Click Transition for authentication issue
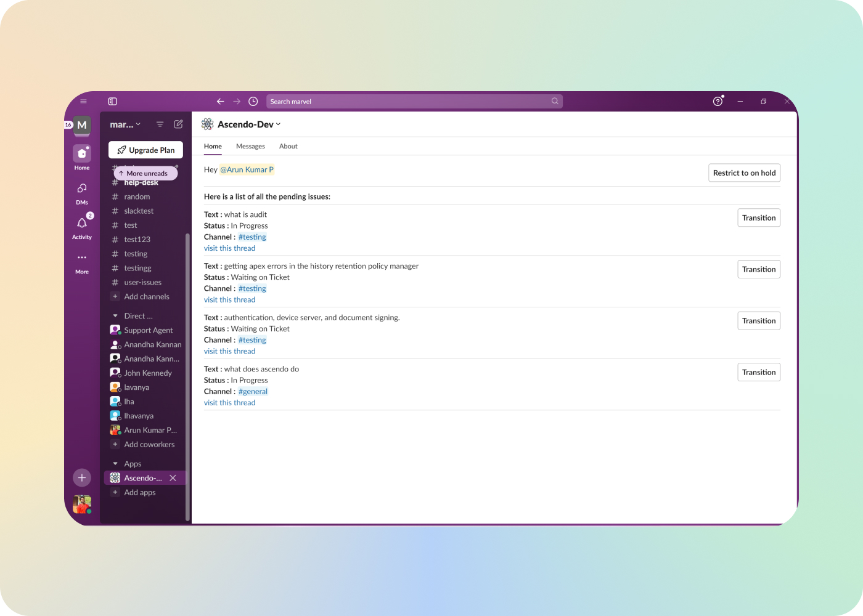 pyautogui.click(x=759, y=321)
